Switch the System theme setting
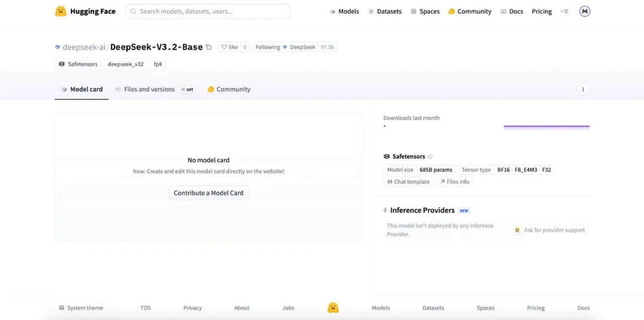 (x=81, y=308)
